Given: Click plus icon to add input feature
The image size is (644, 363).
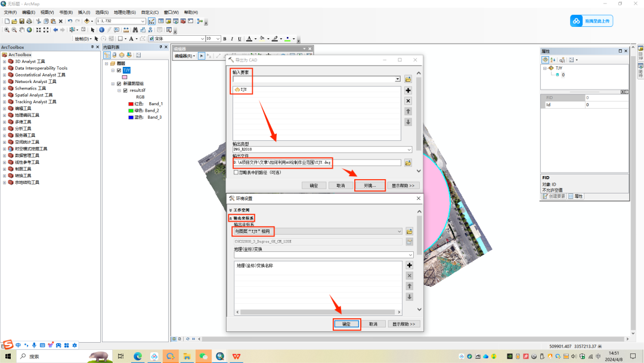Looking at the screenshot, I should point(408,90).
